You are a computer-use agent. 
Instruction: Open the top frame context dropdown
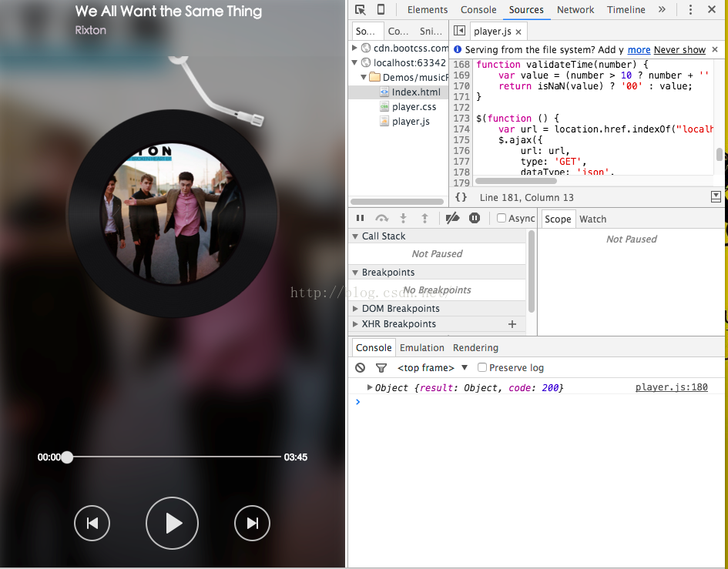point(431,367)
